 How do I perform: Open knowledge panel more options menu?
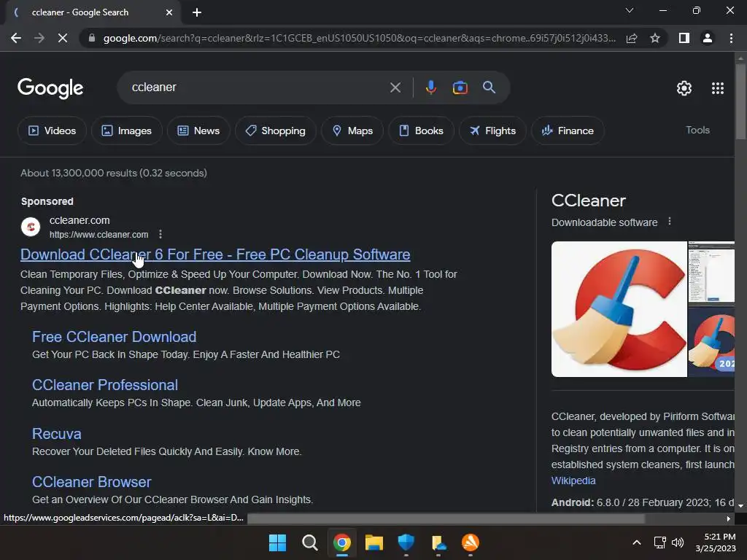point(670,222)
